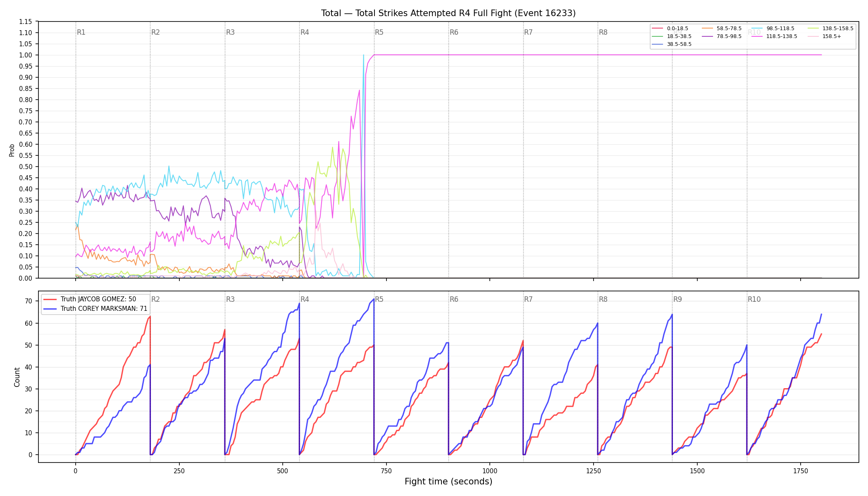Viewport: 868px width, 496px height.
Task: Click the R6 marker in bottom chart
Action: coord(454,299)
